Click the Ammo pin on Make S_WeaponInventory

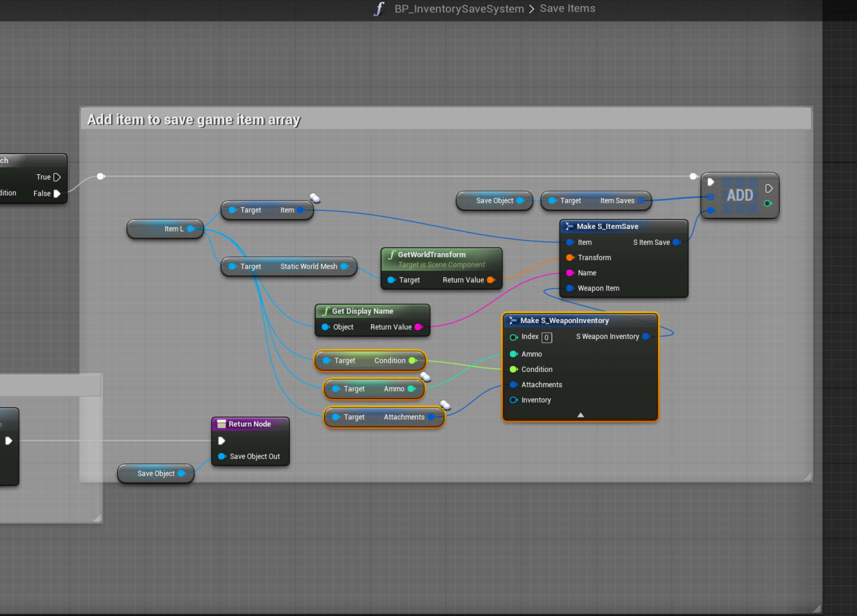pos(513,354)
